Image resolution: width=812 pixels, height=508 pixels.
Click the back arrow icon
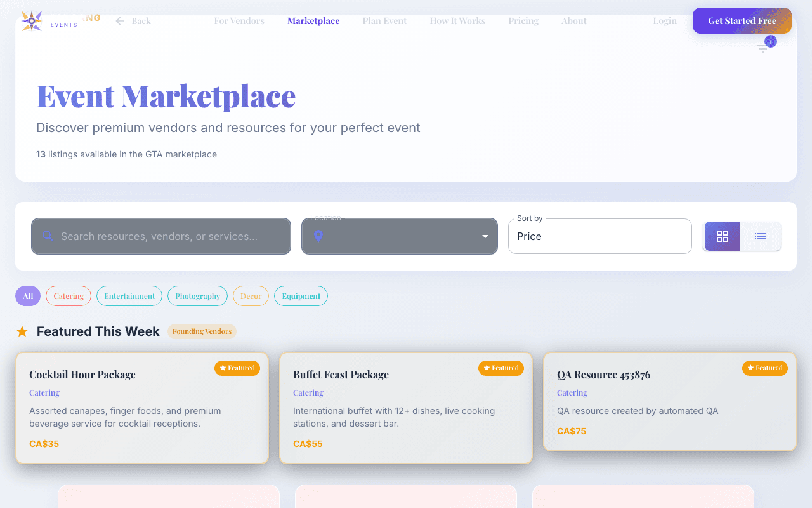pyautogui.click(x=119, y=20)
